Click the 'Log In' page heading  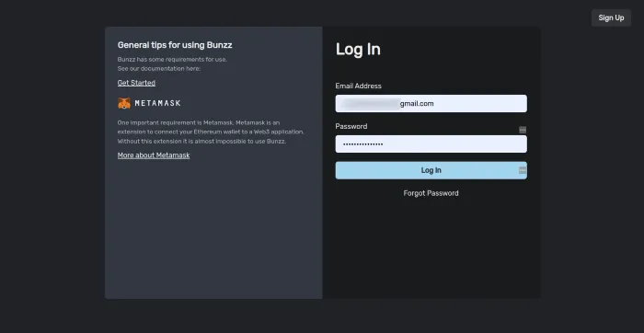coord(358,50)
